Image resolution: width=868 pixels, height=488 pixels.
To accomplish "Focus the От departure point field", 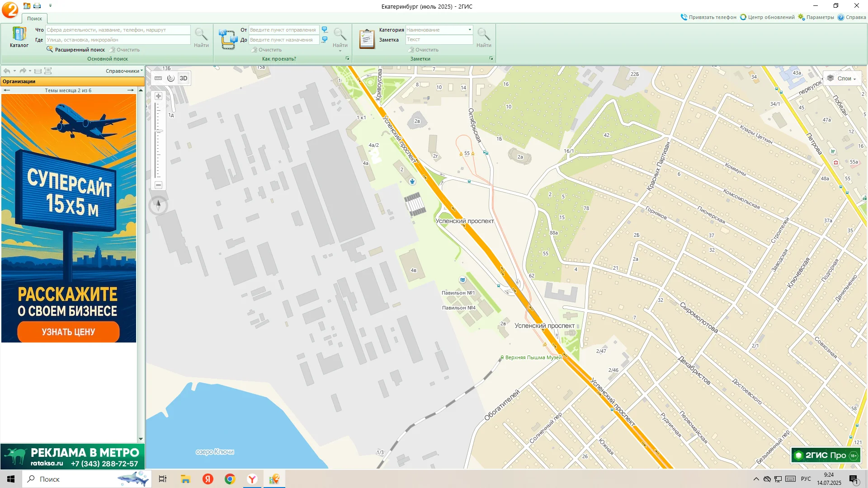I will [284, 30].
